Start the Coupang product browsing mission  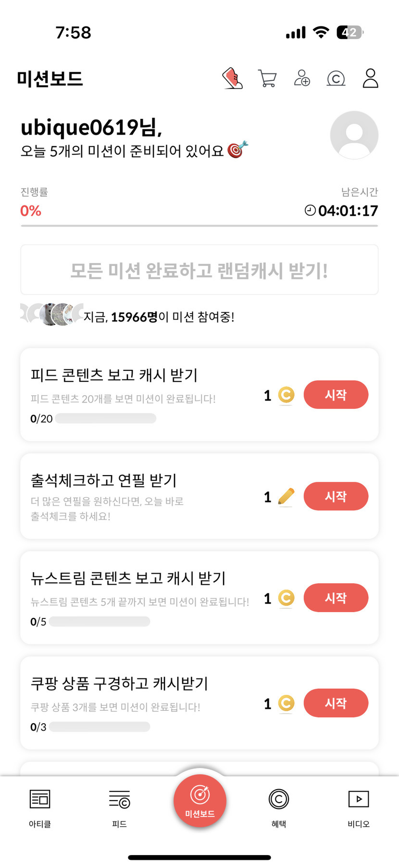[x=336, y=703]
